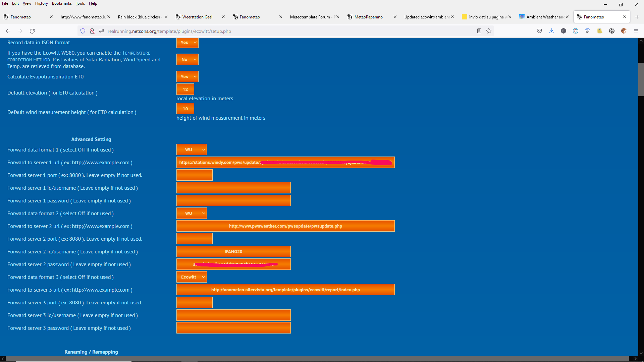
Task: Open the Bookmarks menu
Action: (x=62, y=3)
